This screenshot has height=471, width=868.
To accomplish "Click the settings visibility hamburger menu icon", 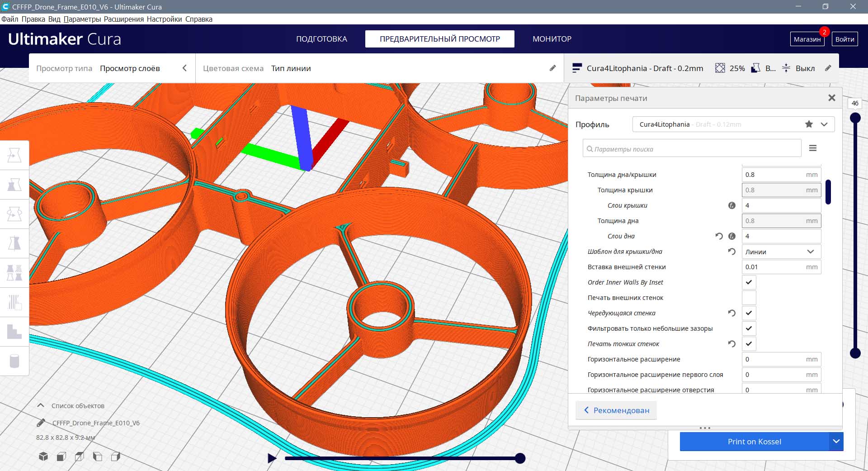I will [812, 148].
